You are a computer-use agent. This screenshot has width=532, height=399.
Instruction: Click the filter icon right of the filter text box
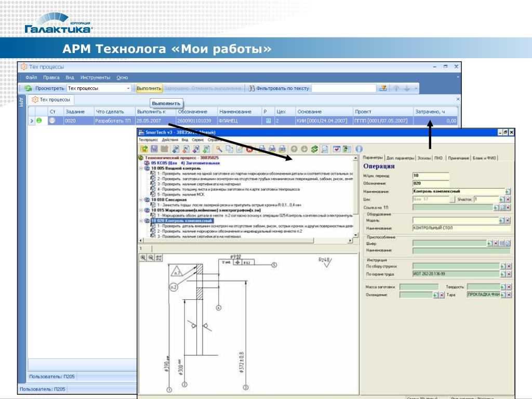pos(383,88)
